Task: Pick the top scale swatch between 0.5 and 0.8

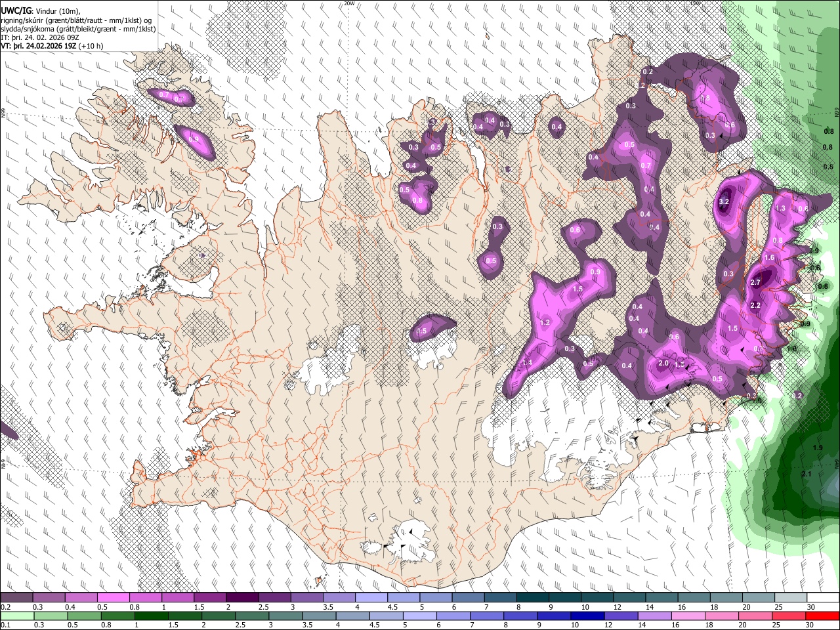Action: [113, 598]
